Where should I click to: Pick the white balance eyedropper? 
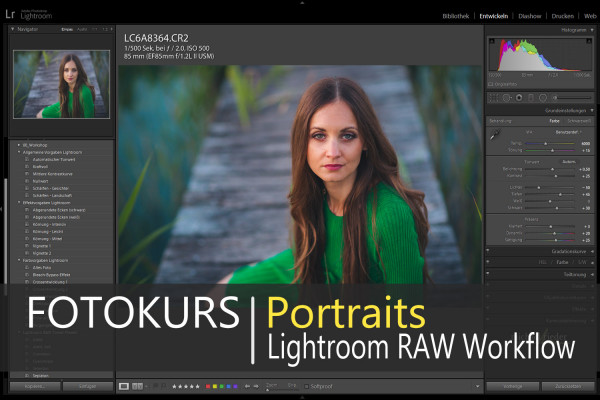(x=495, y=135)
